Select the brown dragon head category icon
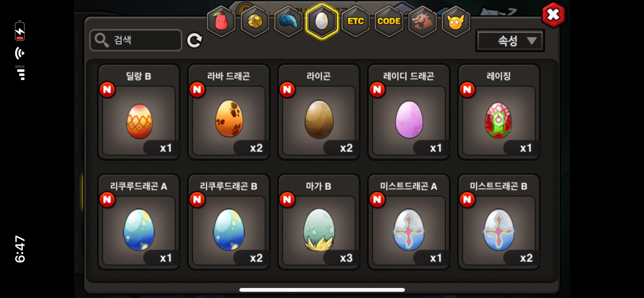 [423, 21]
